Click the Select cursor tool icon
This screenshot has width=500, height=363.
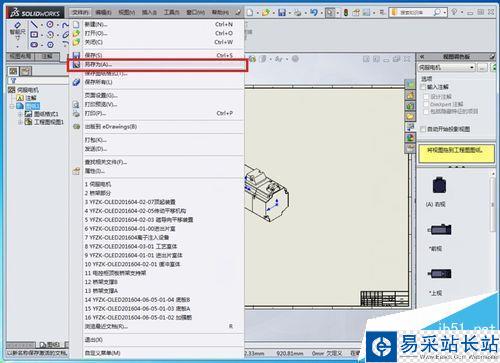330,13
